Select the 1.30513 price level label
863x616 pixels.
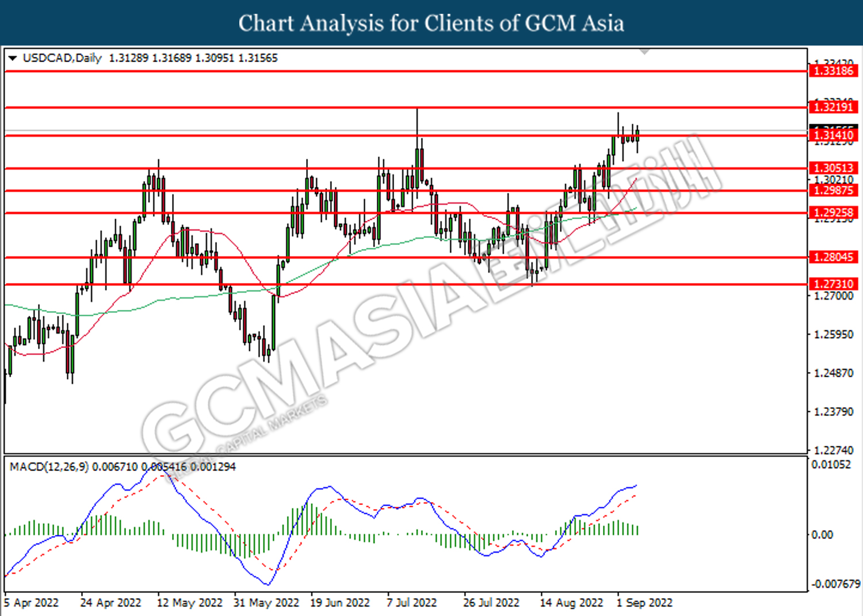[833, 169]
